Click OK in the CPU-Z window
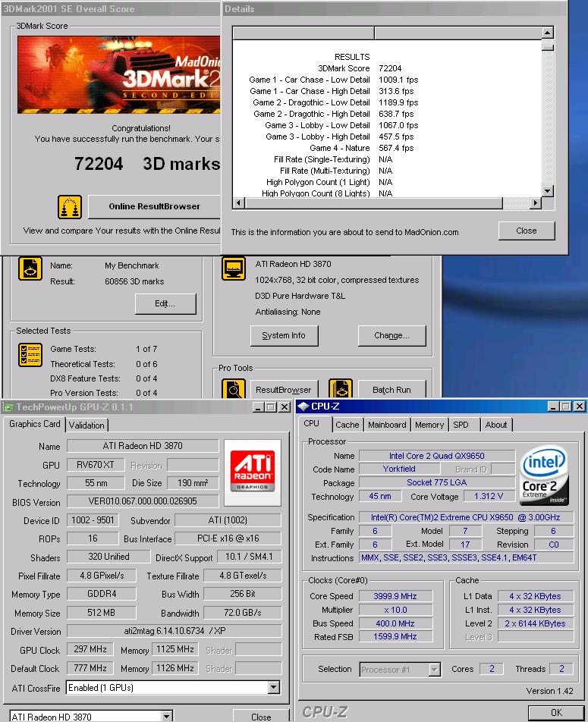The height and width of the screenshot is (722, 588). click(x=556, y=713)
